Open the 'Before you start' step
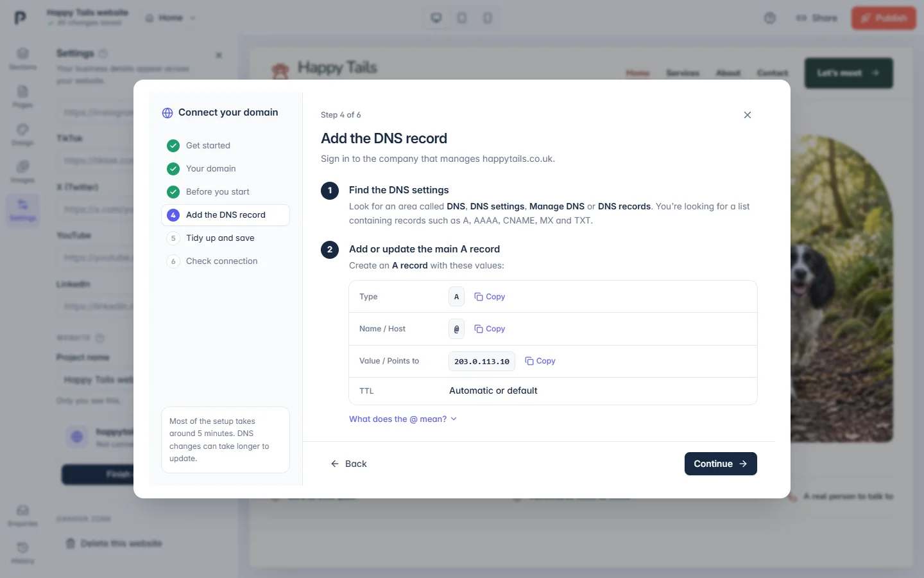Screen dimensions: 924x578 click(225, 192)
